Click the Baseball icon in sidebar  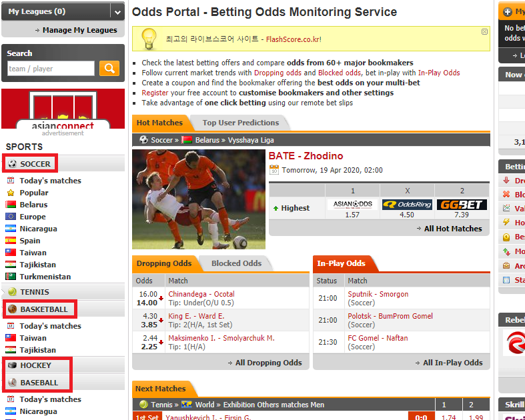pos(11,383)
